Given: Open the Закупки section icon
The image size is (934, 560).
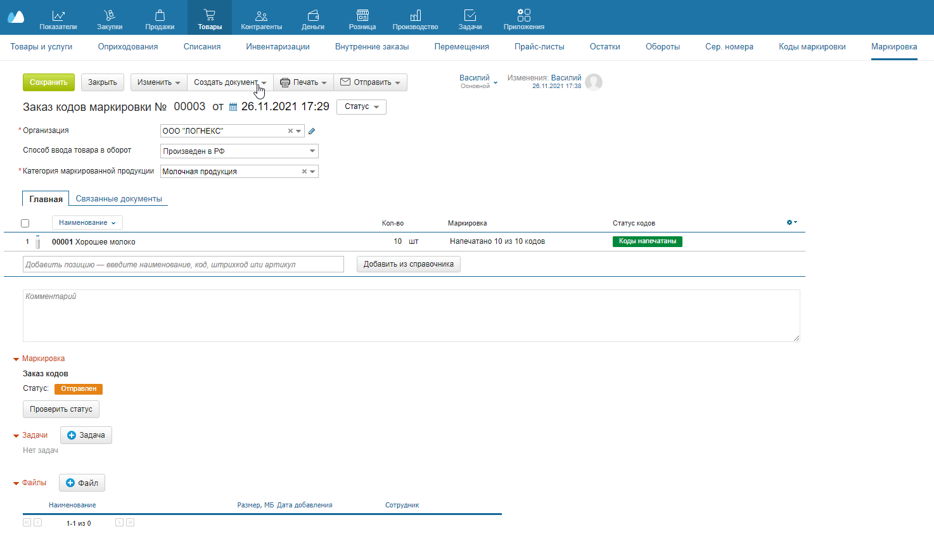Looking at the screenshot, I should (109, 16).
